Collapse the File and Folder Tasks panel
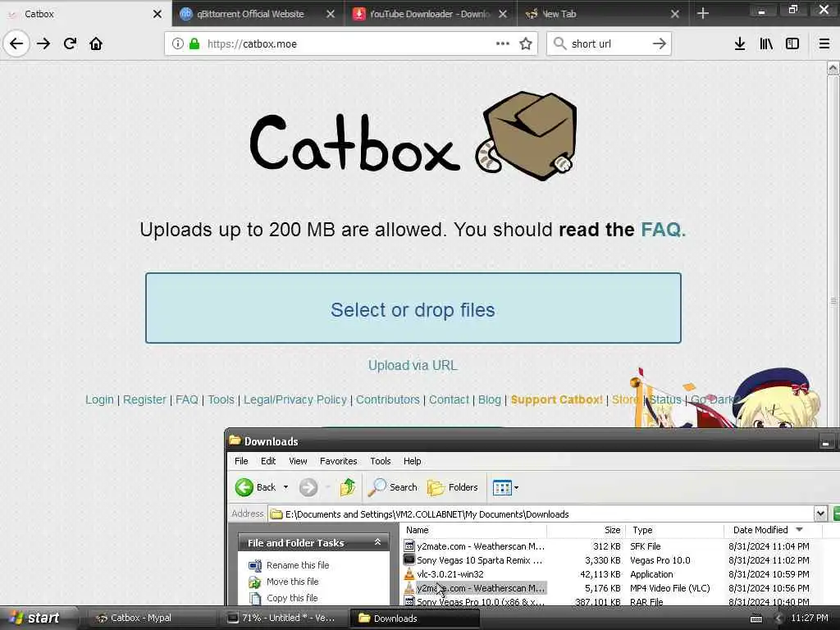This screenshot has width=840, height=630. (377, 542)
